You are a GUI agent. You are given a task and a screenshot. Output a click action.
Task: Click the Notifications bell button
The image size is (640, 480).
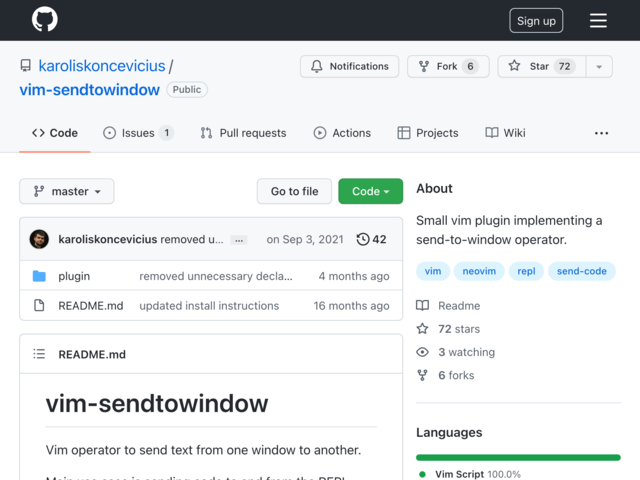(349, 66)
